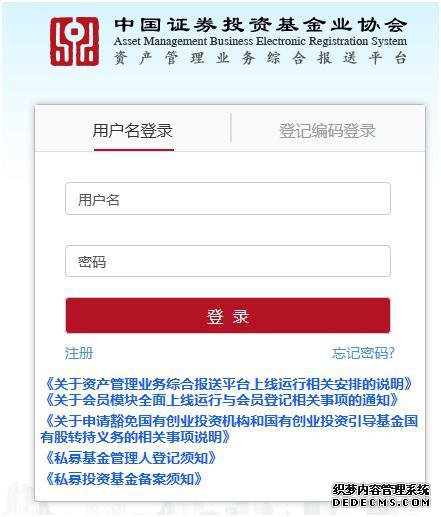Switch to 登记编码登录 tab
Viewport: 441px width, 517px height.
(x=328, y=130)
